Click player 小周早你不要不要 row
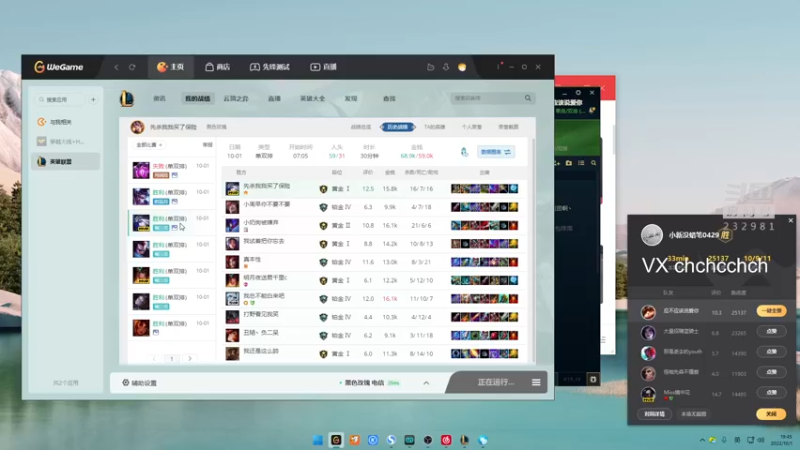The height and width of the screenshot is (450, 800). [376, 207]
